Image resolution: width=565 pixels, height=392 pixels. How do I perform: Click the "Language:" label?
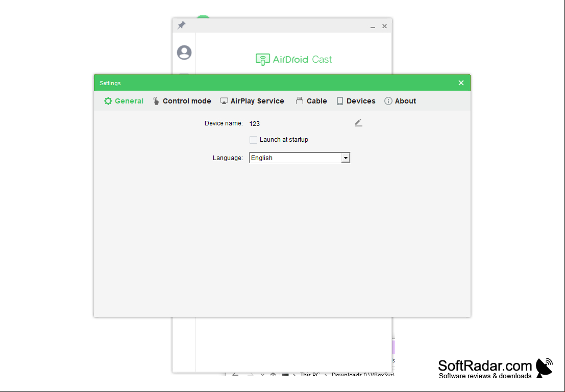228,158
